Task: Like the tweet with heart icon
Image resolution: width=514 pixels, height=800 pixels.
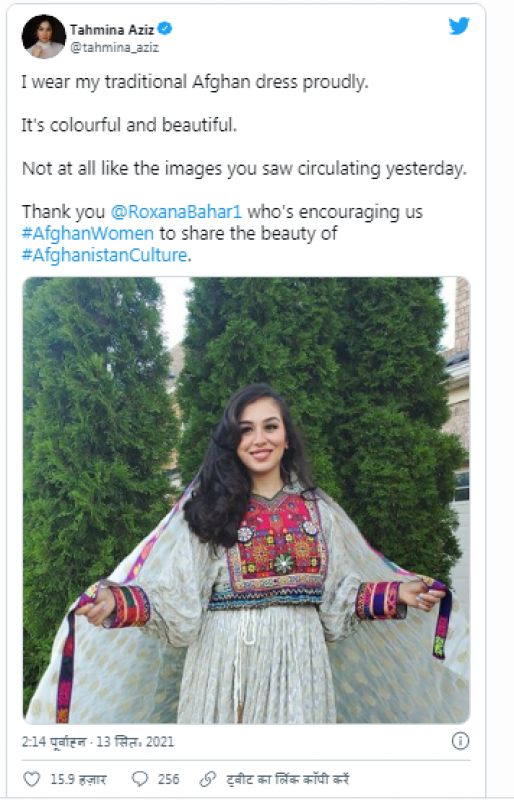Action: pos(32,779)
